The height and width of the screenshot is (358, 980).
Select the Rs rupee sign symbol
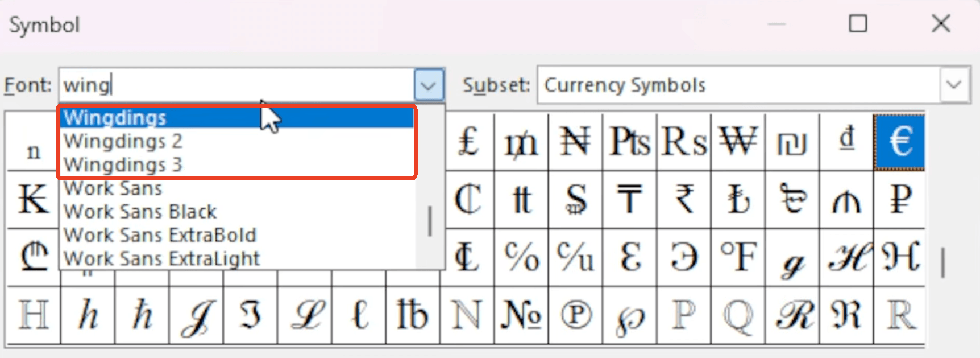coord(684,142)
